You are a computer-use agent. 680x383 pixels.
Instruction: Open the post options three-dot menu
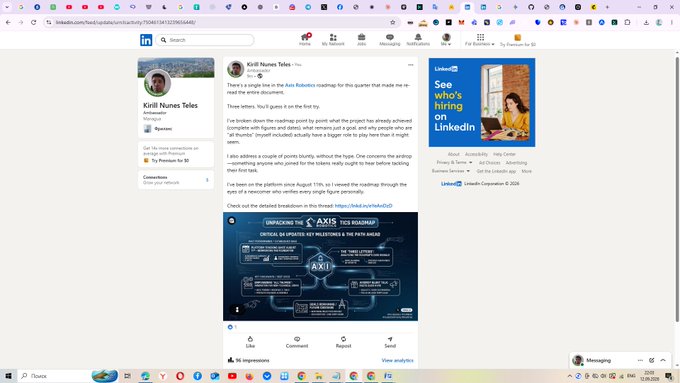coord(410,65)
